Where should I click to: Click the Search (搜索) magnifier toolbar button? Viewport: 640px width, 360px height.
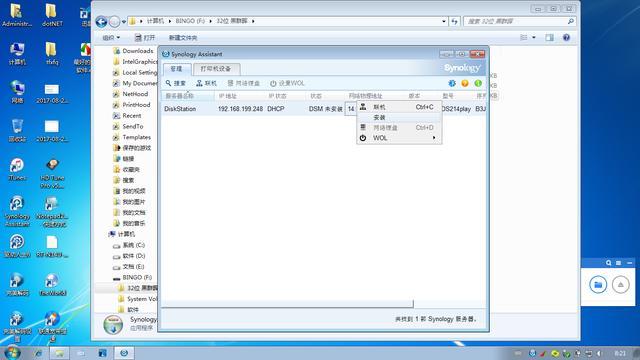pyautogui.click(x=176, y=83)
